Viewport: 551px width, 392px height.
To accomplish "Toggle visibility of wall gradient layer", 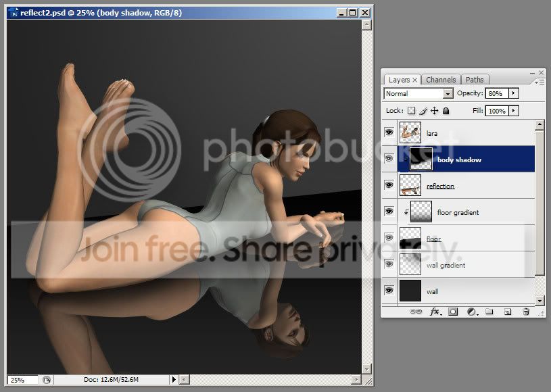I will pos(389,264).
